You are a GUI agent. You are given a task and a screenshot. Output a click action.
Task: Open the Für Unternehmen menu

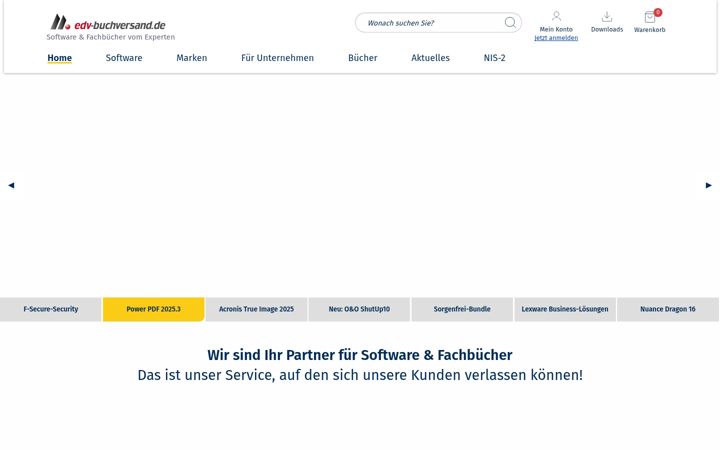pyautogui.click(x=277, y=58)
